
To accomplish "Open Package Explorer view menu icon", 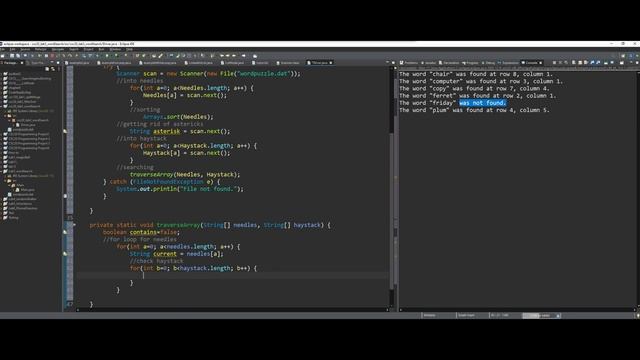I will click(58, 69).
